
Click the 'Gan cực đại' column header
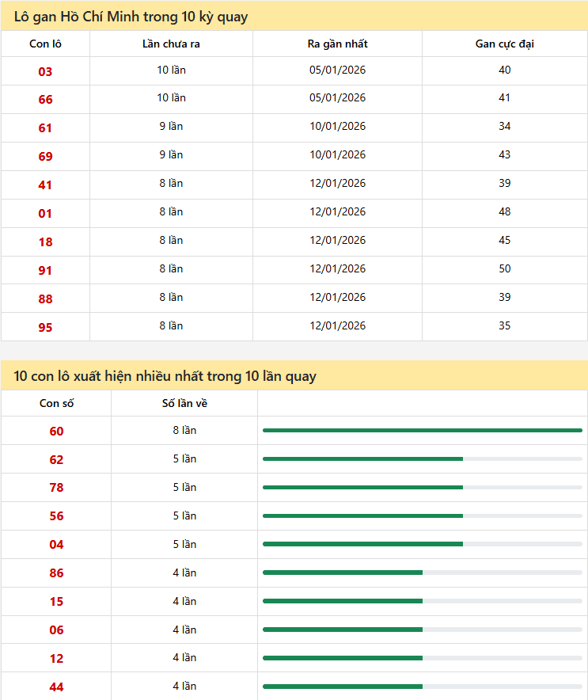[x=504, y=44]
